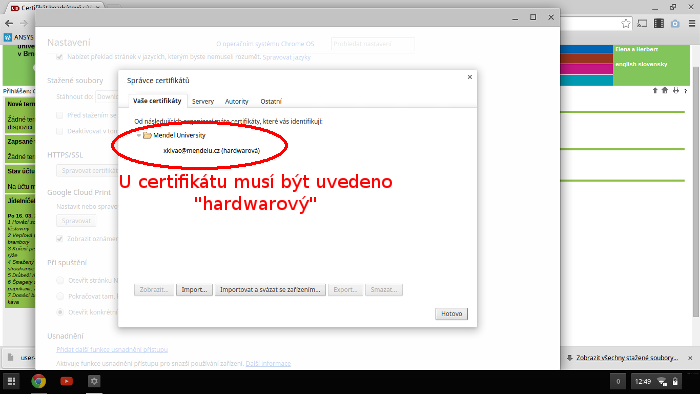Switch to the Vaše certifikáty tab

157,101
